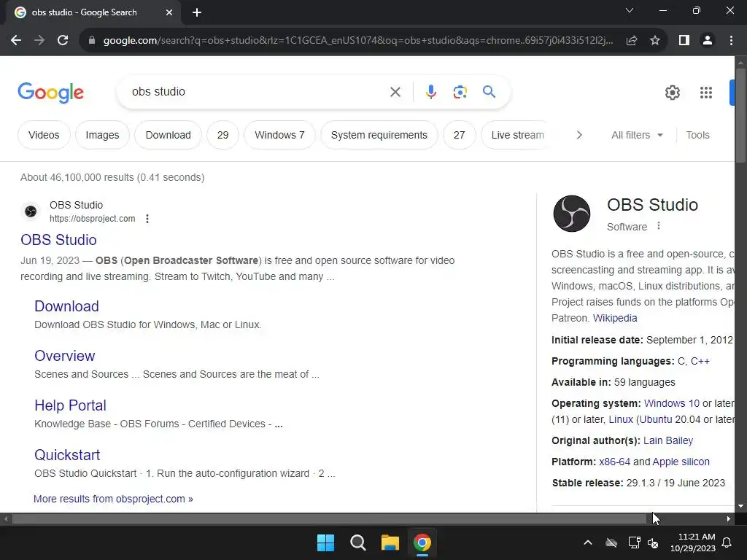Open the Google apps grid

[x=706, y=93]
